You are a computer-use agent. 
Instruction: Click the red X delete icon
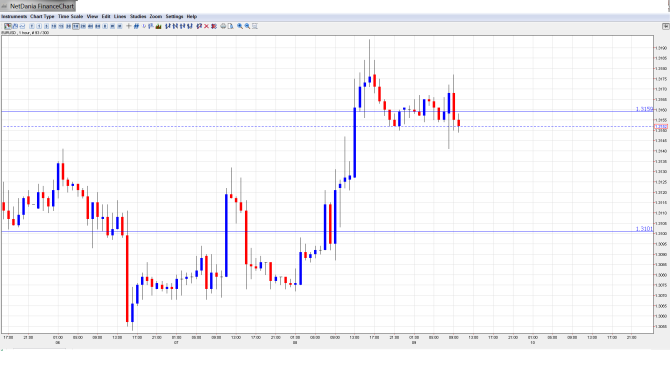206,26
